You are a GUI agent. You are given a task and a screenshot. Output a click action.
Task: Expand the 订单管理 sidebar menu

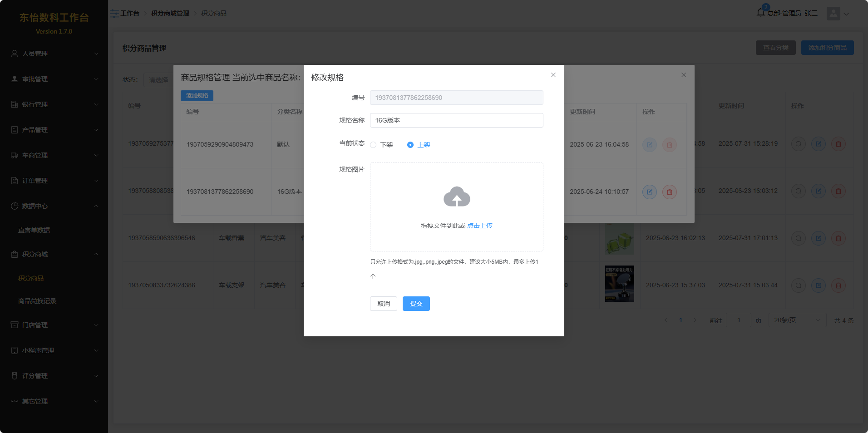click(x=54, y=181)
